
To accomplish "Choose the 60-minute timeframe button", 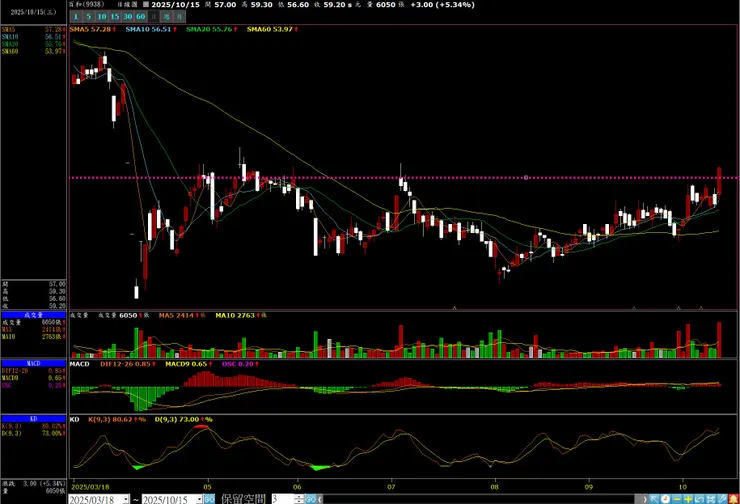I will pyautogui.click(x=141, y=17).
